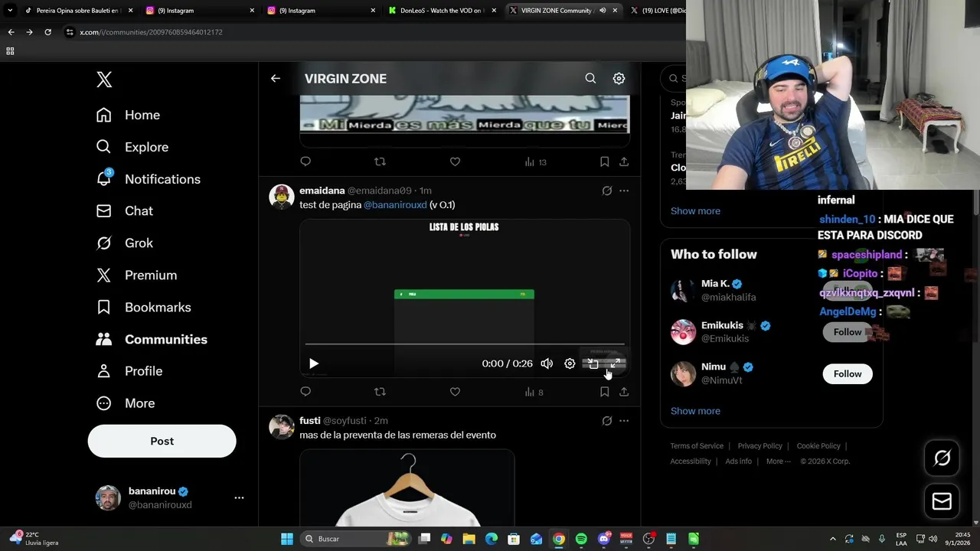Toggle picture-in-picture on the video
This screenshot has height=551, width=980.
[593, 364]
